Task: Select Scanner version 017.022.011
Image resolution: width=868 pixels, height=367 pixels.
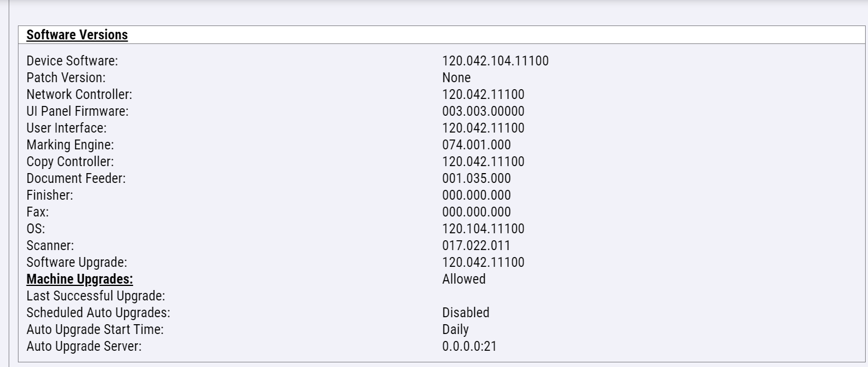Action: [476, 245]
